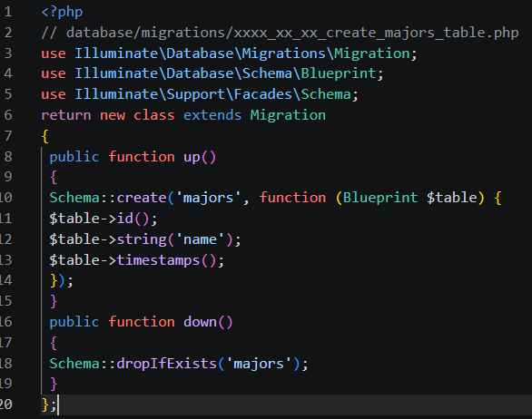Click the yellow opening brace on line 7
The height and width of the screenshot is (419, 532).
[44, 136]
